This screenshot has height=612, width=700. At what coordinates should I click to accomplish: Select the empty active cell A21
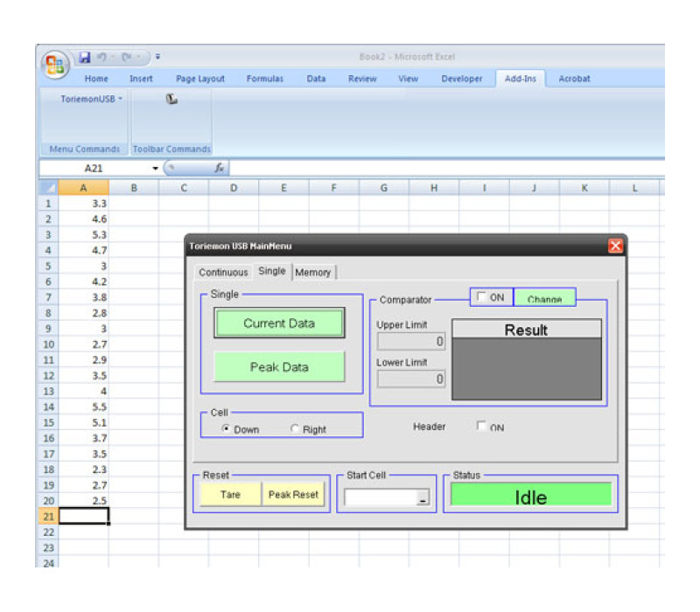[83, 517]
